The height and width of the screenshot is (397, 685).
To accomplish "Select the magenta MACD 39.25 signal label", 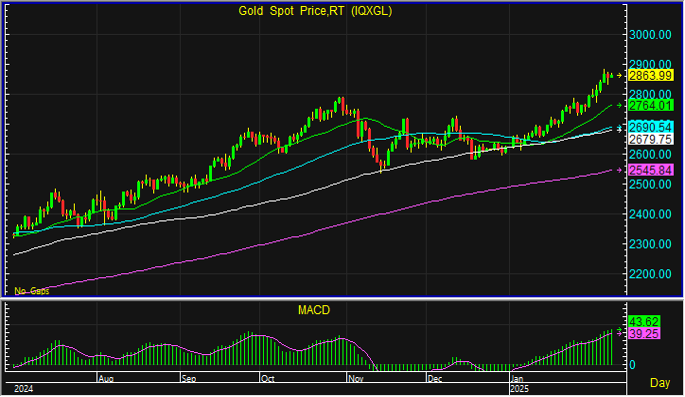I will pyautogui.click(x=644, y=334).
